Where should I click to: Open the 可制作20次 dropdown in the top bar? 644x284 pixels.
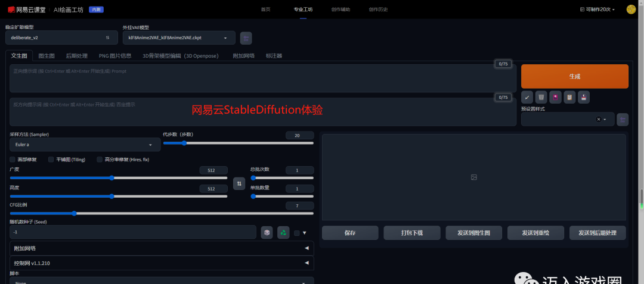597,10
